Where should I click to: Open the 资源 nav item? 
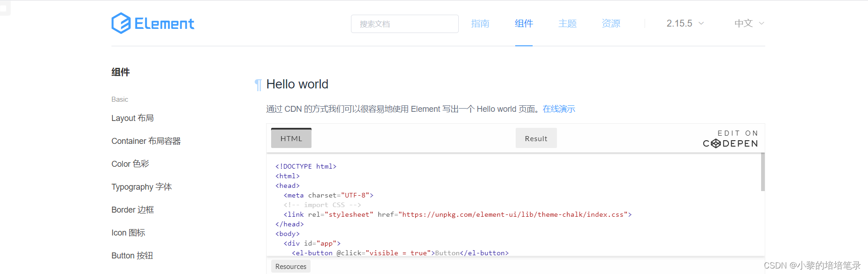(611, 23)
